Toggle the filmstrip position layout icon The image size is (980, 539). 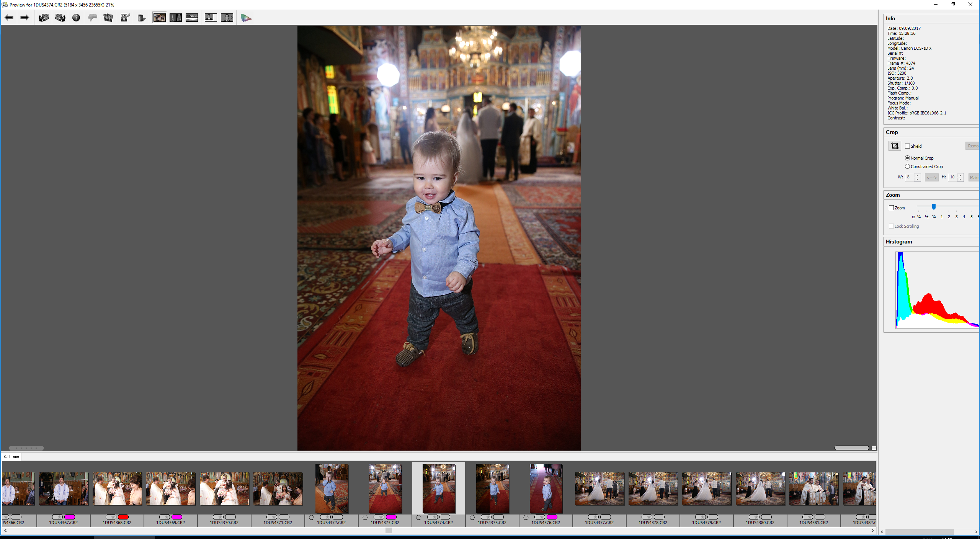(x=227, y=18)
